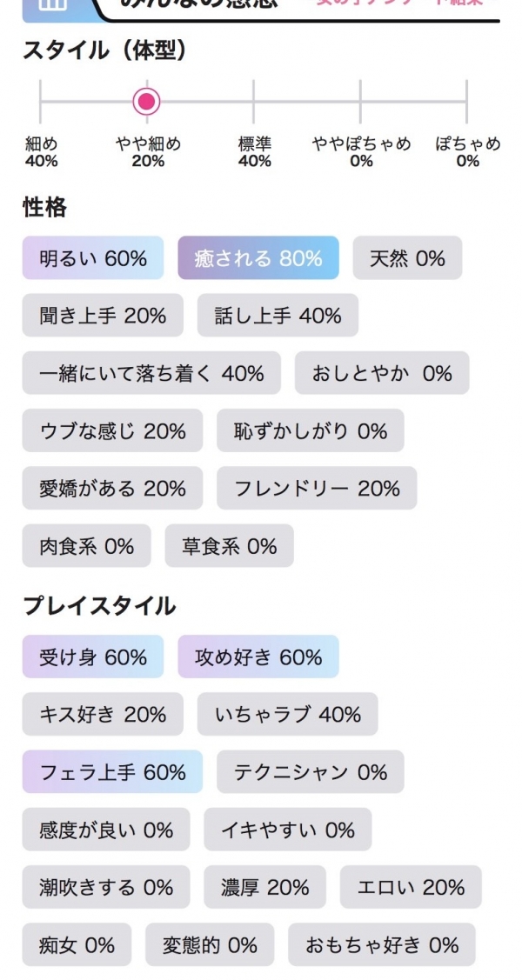Viewport: 522px width, 980px height.
Task: Click the 天然 0% tag
Action: [x=407, y=258]
